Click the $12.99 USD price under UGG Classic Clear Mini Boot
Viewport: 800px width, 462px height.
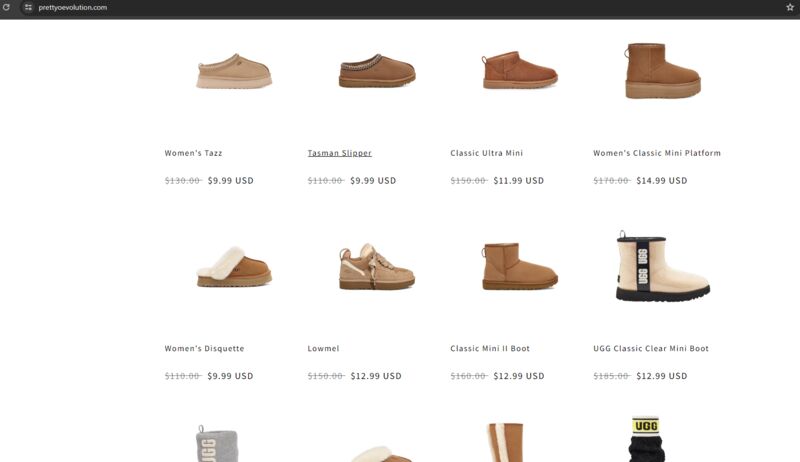click(x=662, y=376)
